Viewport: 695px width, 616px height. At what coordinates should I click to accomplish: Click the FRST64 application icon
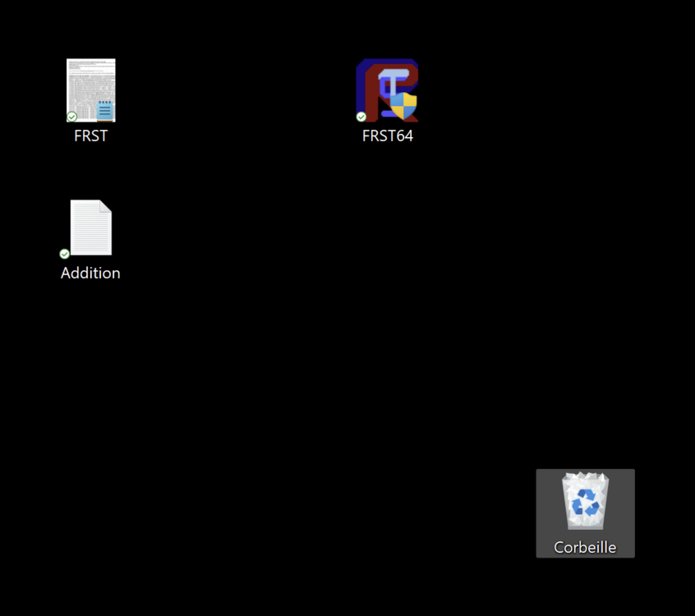(x=387, y=90)
